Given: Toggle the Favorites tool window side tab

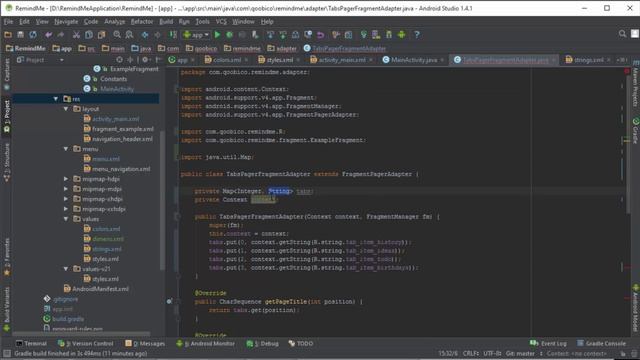Looking at the screenshot, I should click(6, 257).
